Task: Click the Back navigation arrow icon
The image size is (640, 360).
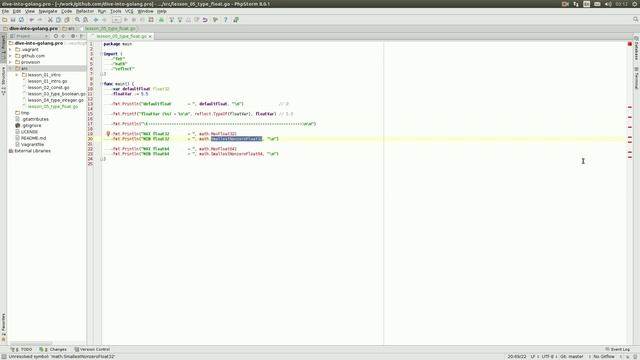Action: 96,20
